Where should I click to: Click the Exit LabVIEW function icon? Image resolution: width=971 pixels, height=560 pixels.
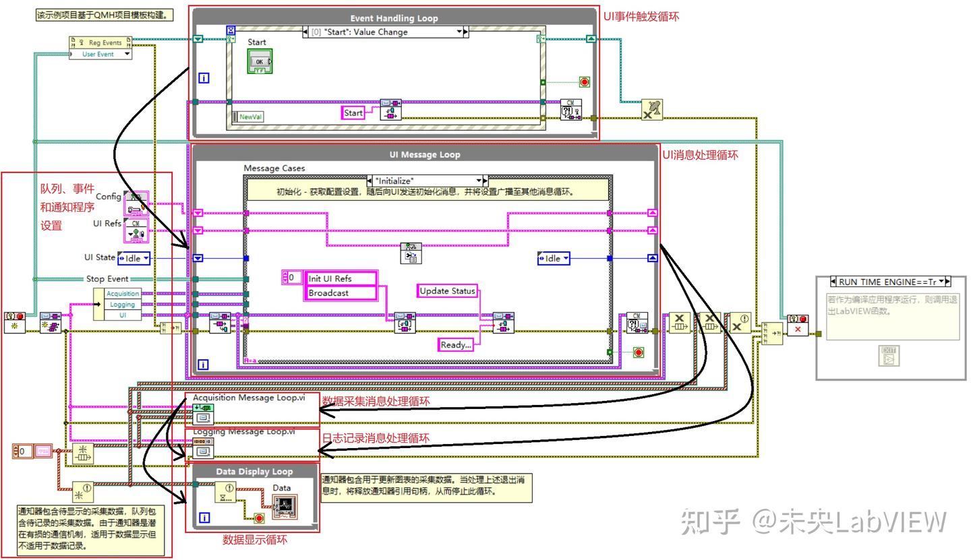pos(889,356)
